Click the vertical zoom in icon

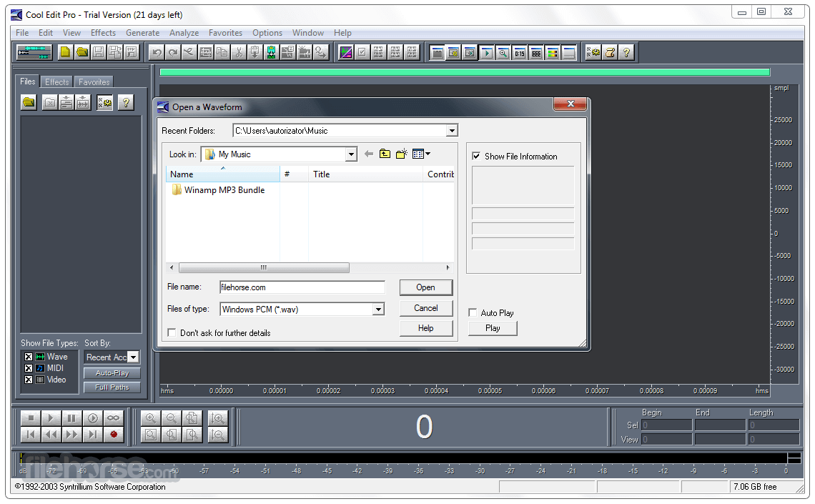[x=218, y=417]
